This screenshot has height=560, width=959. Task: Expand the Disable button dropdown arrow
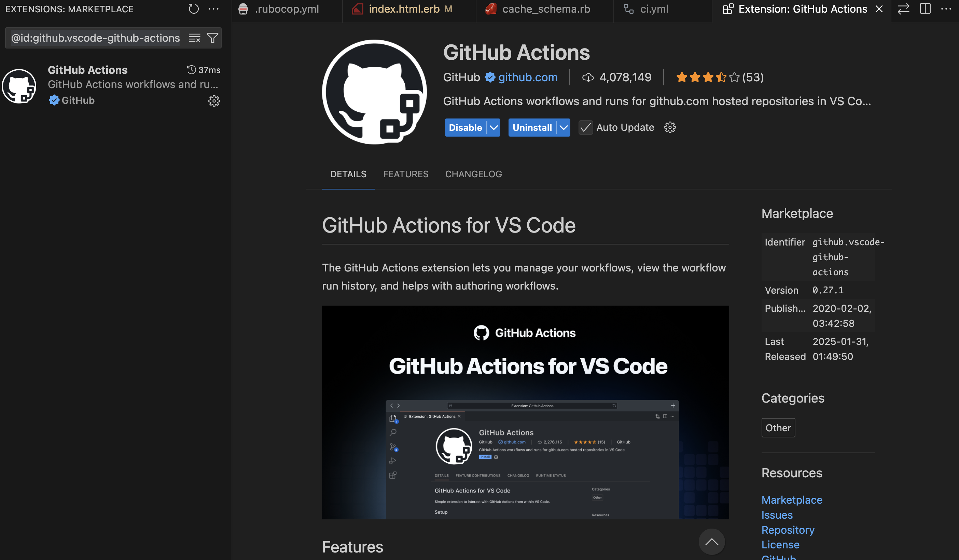click(494, 127)
